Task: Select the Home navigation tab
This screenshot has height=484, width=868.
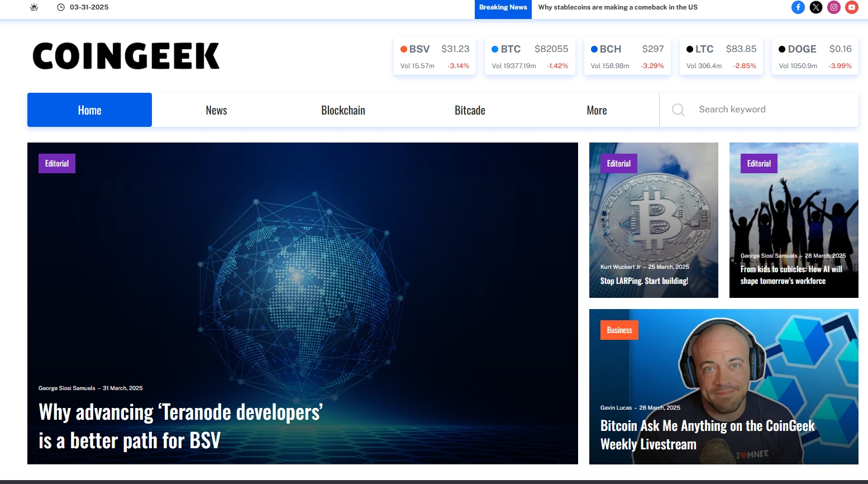Action: [89, 110]
